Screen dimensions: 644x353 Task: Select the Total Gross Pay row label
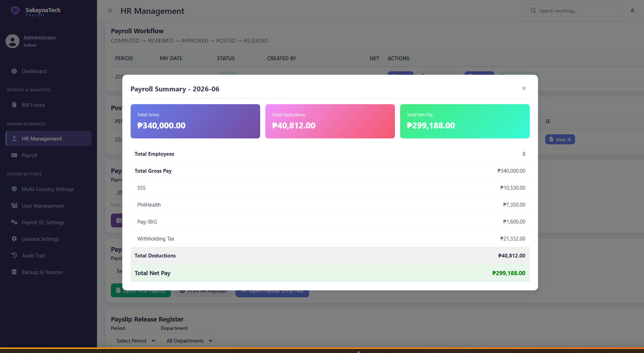click(x=153, y=171)
